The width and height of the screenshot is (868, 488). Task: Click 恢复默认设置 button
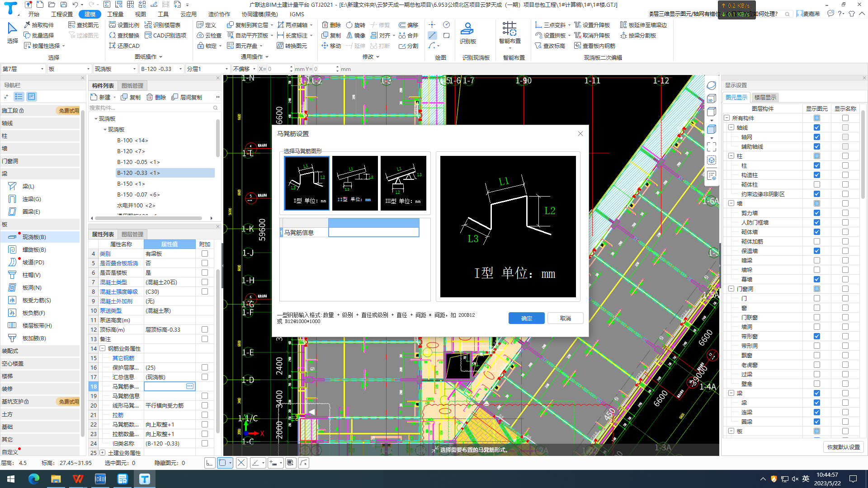(843, 447)
